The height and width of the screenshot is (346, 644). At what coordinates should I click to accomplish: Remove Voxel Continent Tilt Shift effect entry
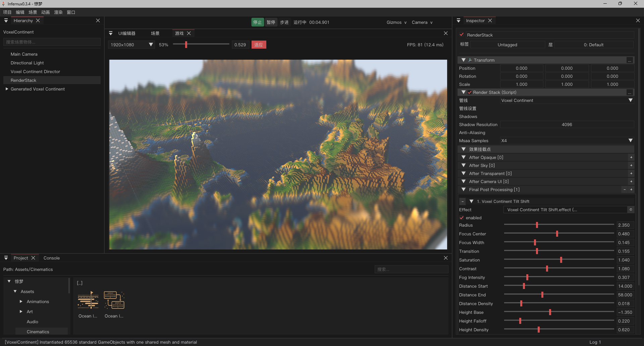[463, 201]
